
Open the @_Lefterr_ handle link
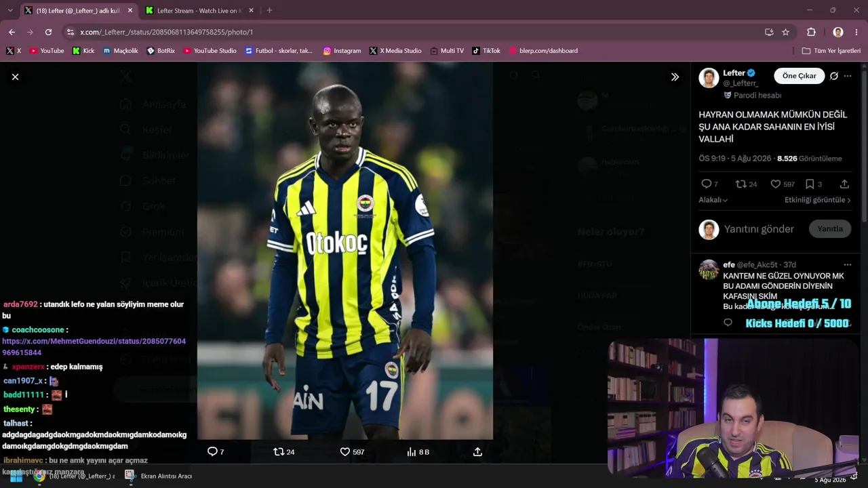pos(741,83)
